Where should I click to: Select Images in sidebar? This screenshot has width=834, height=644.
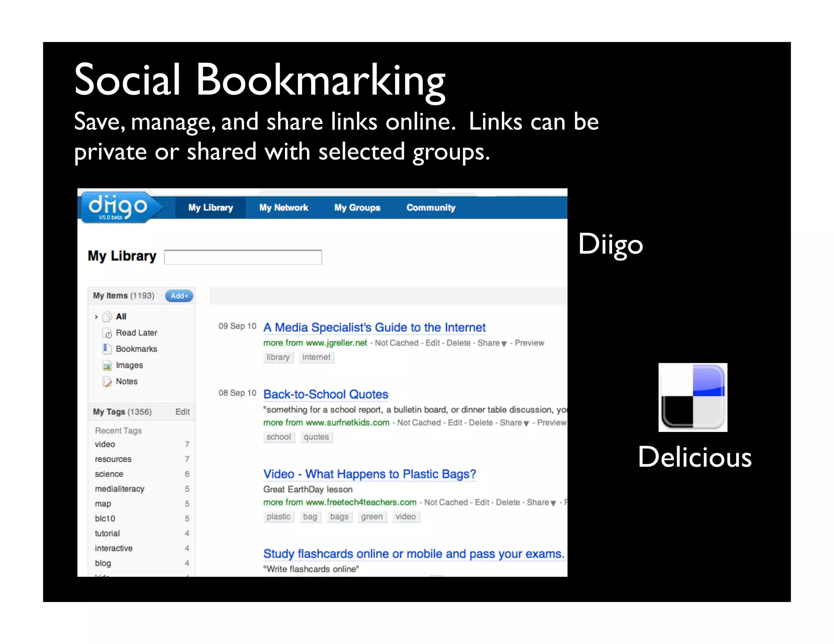[x=129, y=366]
